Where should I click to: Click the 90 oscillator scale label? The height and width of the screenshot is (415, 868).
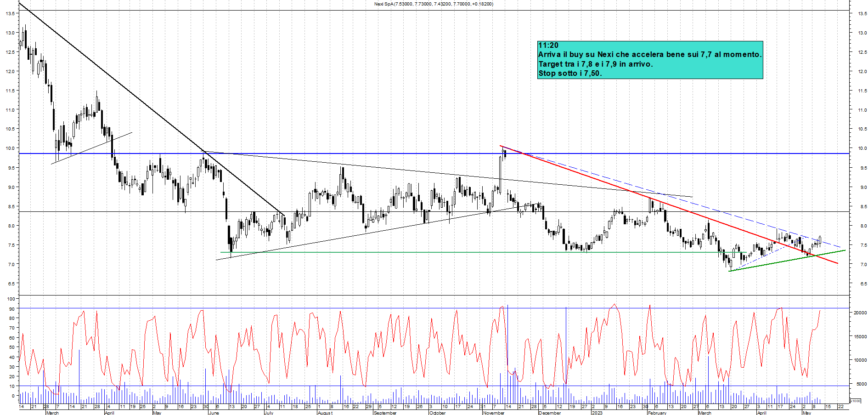[11, 309]
